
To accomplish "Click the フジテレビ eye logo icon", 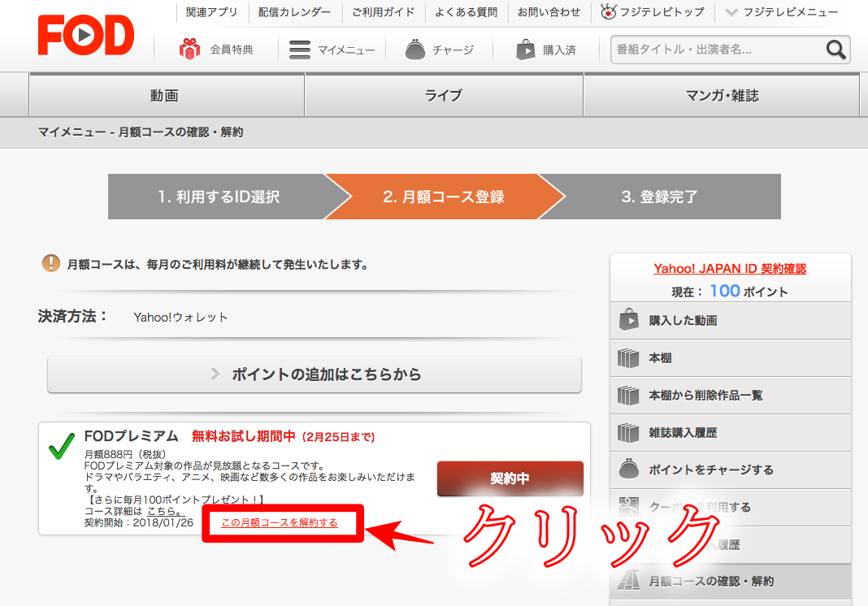I will [609, 11].
